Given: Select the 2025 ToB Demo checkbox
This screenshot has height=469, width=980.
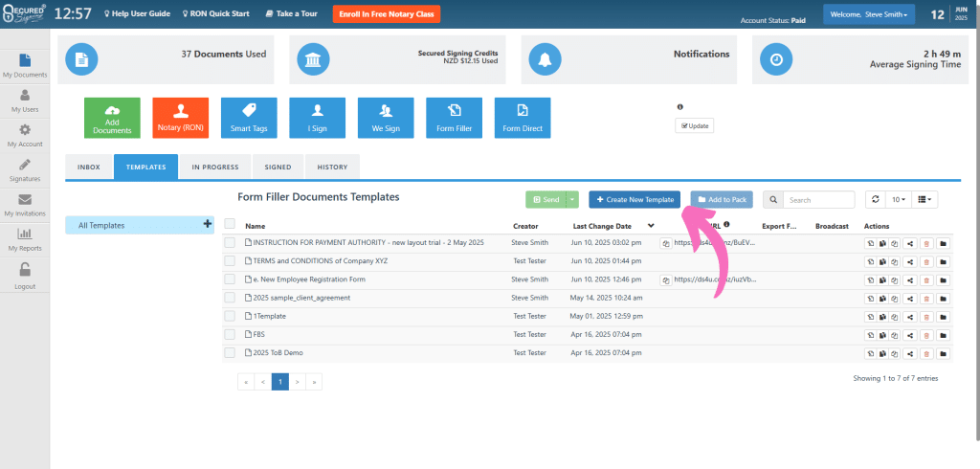Looking at the screenshot, I should [230, 352].
